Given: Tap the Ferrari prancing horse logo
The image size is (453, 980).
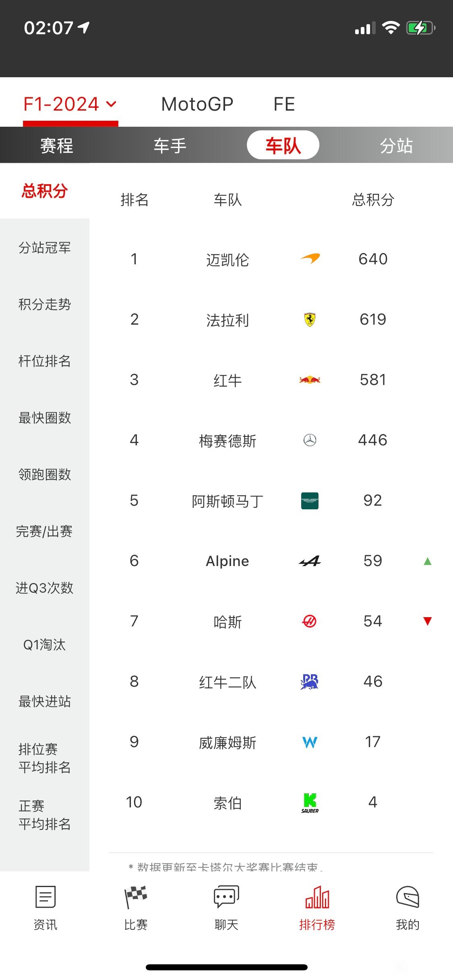Looking at the screenshot, I should [310, 319].
